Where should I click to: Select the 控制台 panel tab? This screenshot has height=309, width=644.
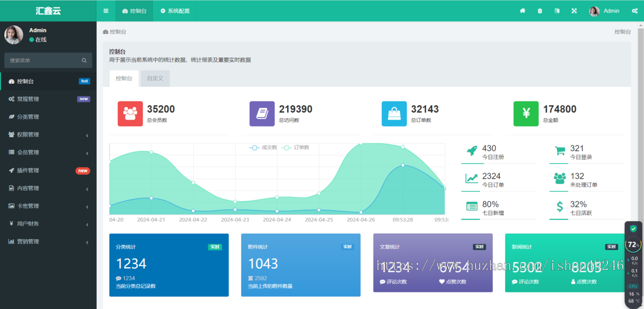[124, 78]
